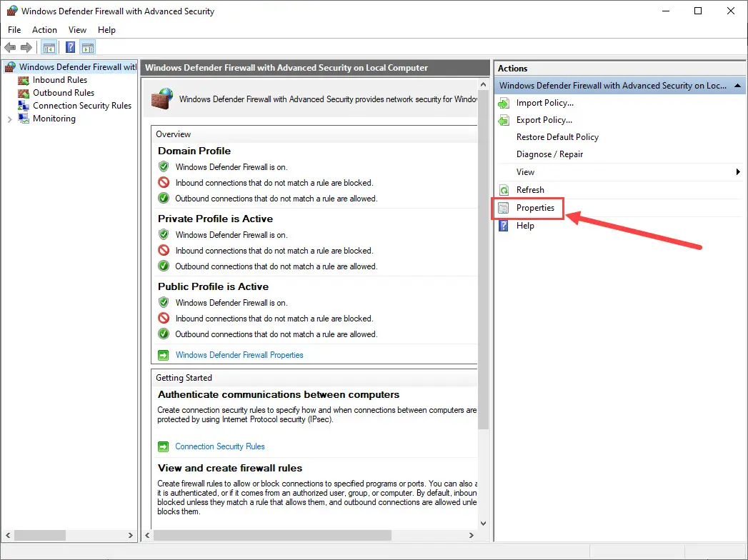Expand the Monitoring tree node
Screen dimensions: 748x560
[x=9, y=119]
